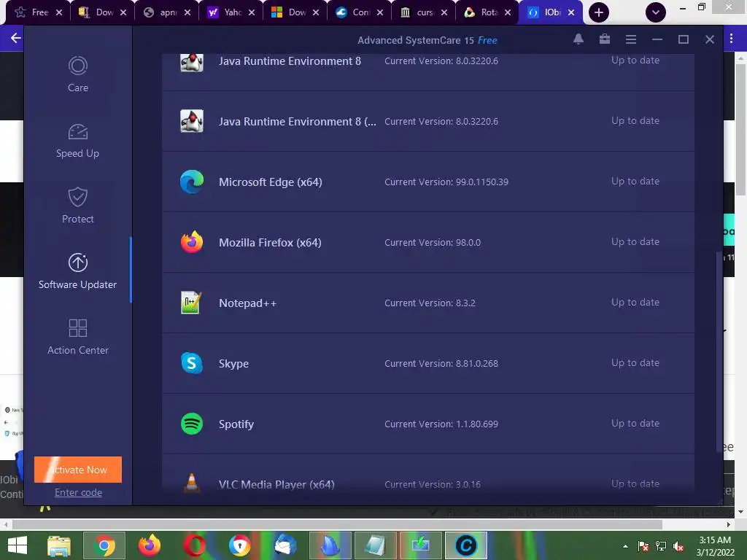Open Opera from taskbar
The image size is (747, 560).
(194, 545)
